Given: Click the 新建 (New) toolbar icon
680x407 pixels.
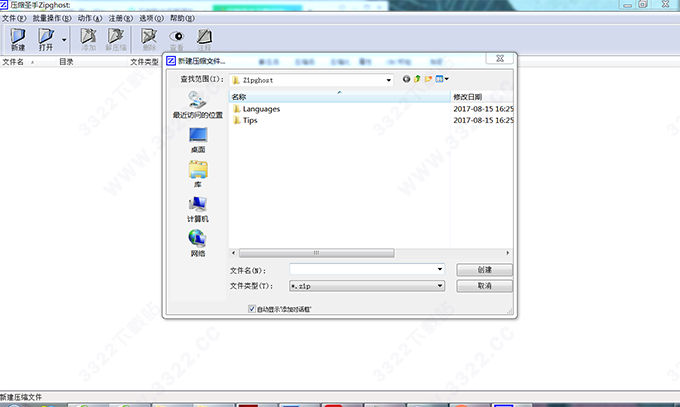Looking at the screenshot, I should (18, 39).
